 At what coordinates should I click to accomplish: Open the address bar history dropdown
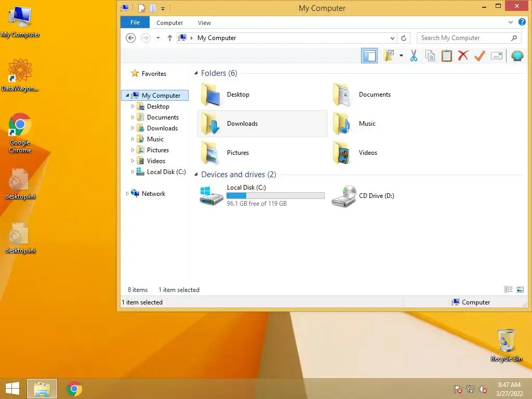click(392, 38)
